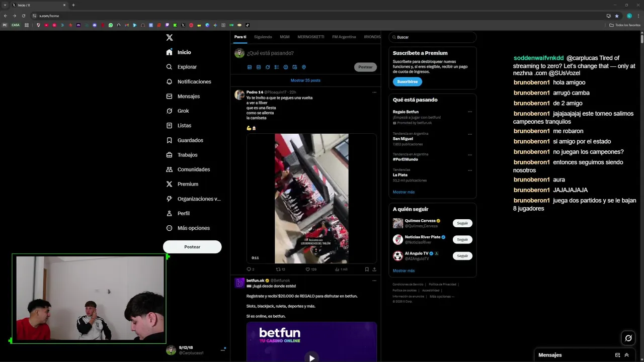The width and height of the screenshot is (644, 362).
Task: Click Mostrar más under A quién seguir
Action: (404, 270)
